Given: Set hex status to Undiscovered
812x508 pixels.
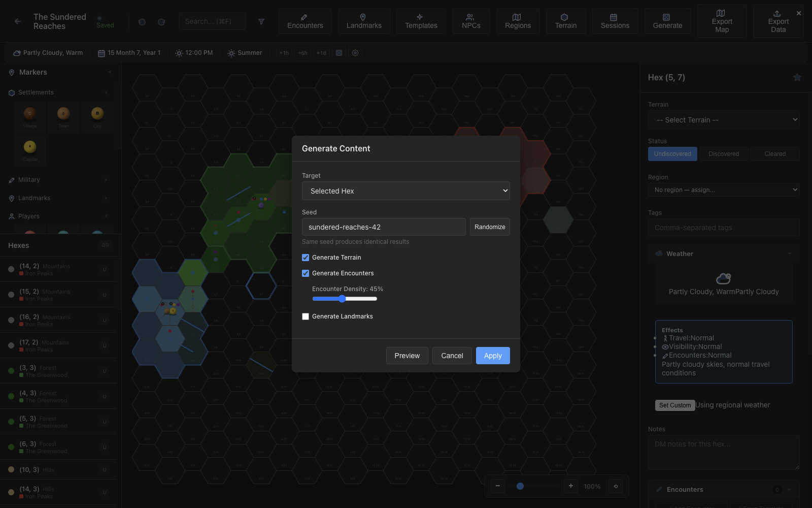Looking at the screenshot, I should [672, 154].
